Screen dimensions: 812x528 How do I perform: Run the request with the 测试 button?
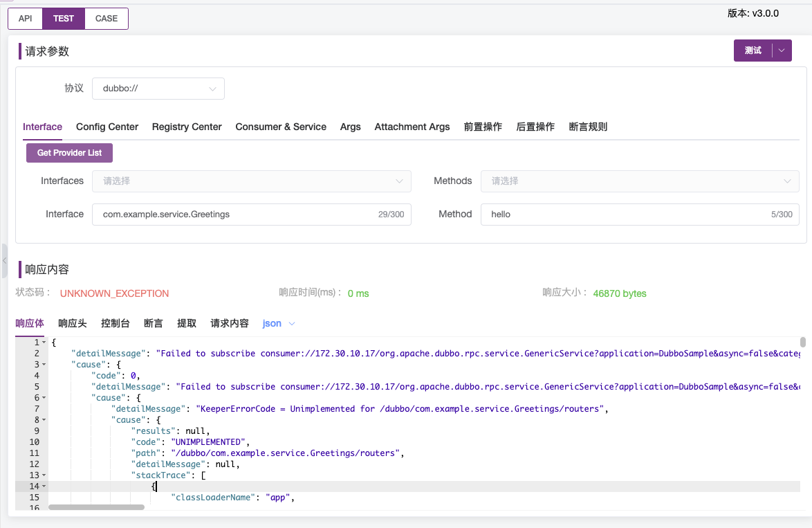pyautogui.click(x=754, y=50)
